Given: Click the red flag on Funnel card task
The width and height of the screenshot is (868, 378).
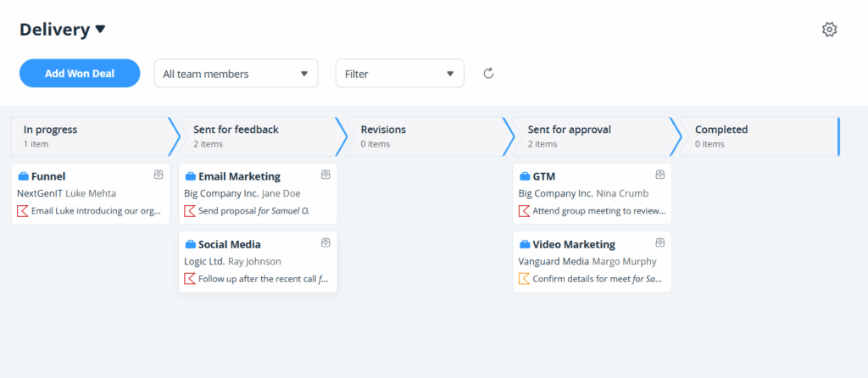Looking at the screenshot, I should pyautogui.click(x=23, y=211).
